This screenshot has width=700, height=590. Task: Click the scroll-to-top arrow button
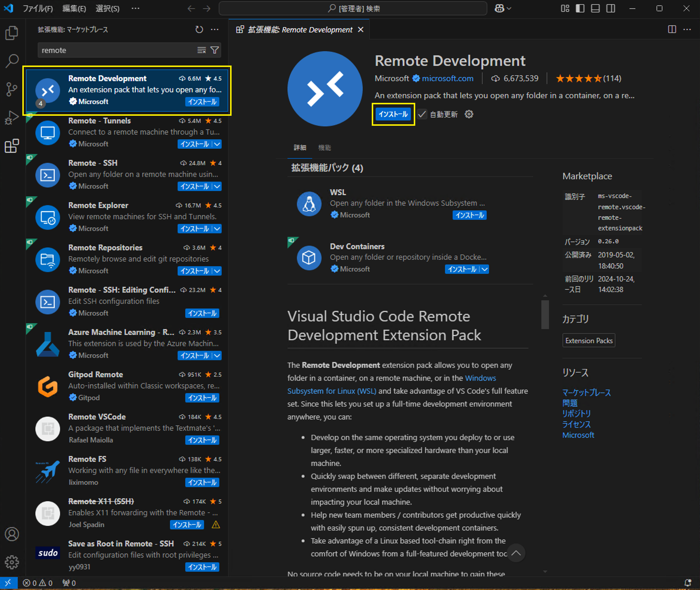click(516, 553)
